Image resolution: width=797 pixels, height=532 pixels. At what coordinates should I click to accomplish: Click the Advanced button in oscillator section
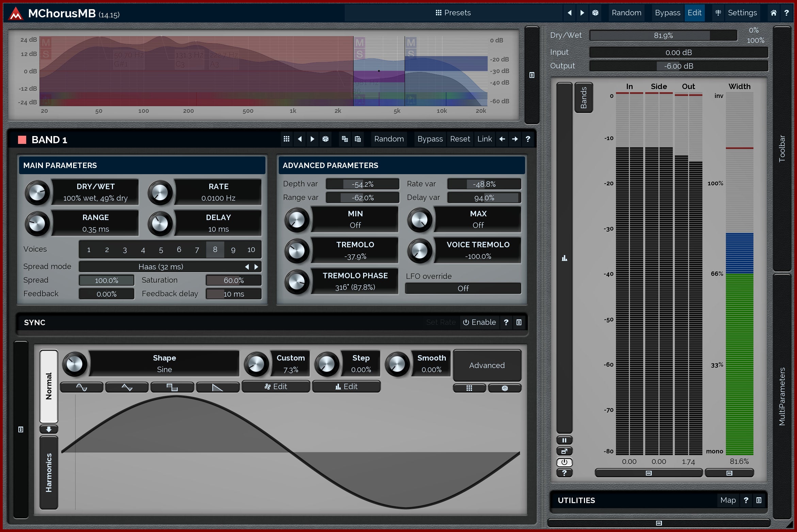pos(487,365)
